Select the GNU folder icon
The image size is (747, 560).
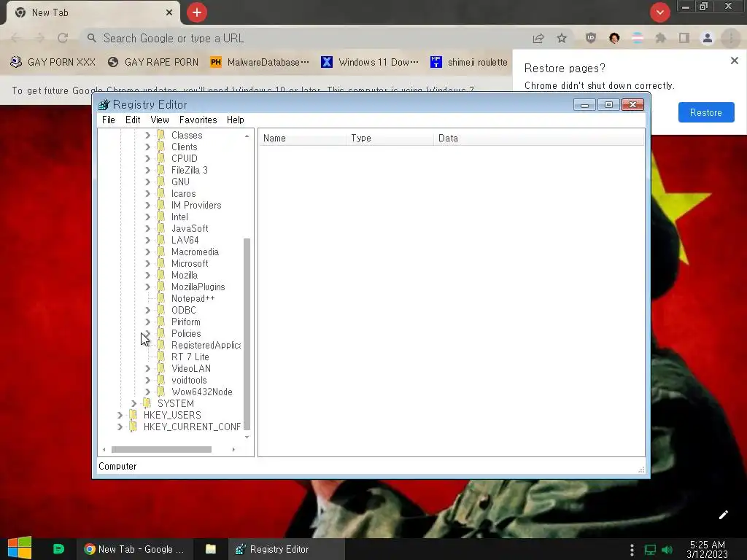pos(161,182)
